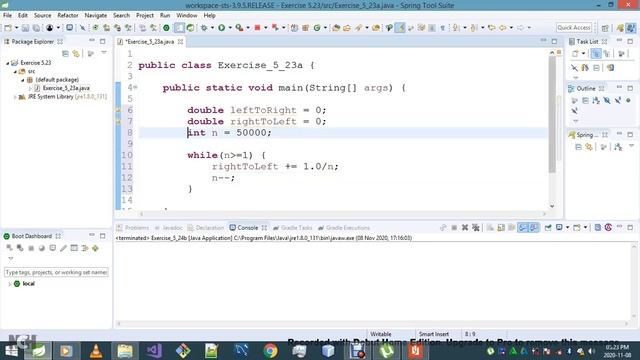Image resolution: width=640 pixels, height=360 pixels.
Task: Click Collapse All in Package Explorer
Action: pos(65,53)
